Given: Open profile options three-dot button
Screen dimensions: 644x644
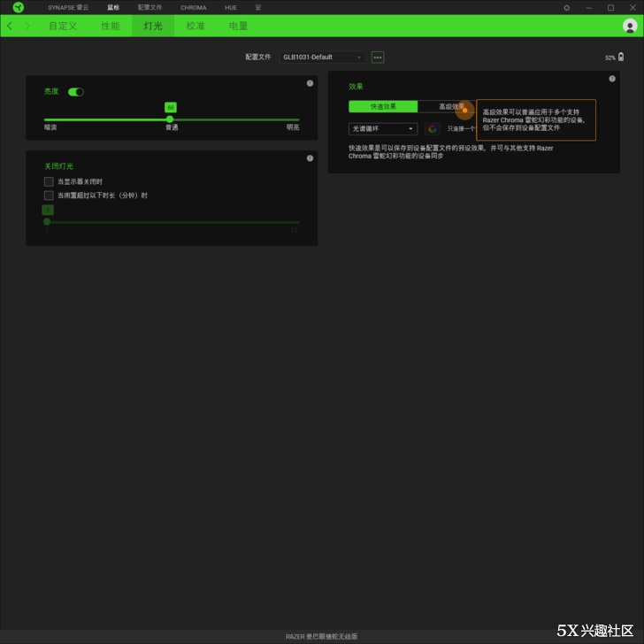Looking at the screenshot, I should (x=378, y=57).
